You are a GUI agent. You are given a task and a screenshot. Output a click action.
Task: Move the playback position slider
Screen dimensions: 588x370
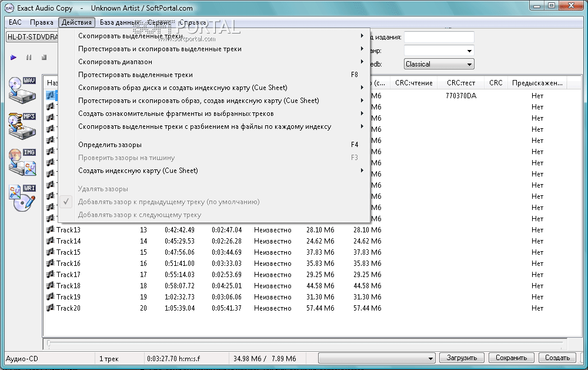(x=49, y=343)
